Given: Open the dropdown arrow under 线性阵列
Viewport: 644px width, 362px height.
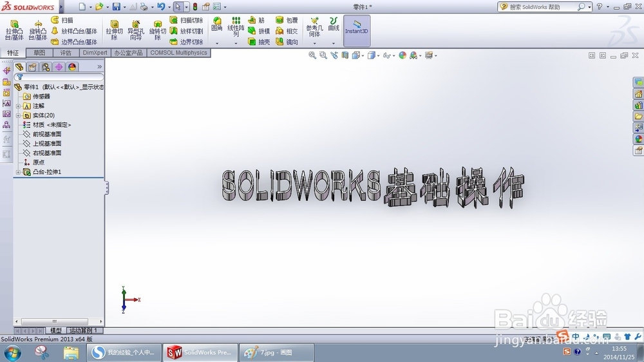Looking at the screenshot, I should (x=236, y=43).
